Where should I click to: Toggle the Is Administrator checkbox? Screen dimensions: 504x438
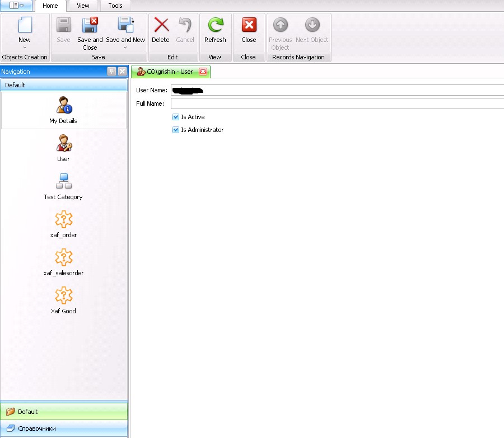click(175, 130)
